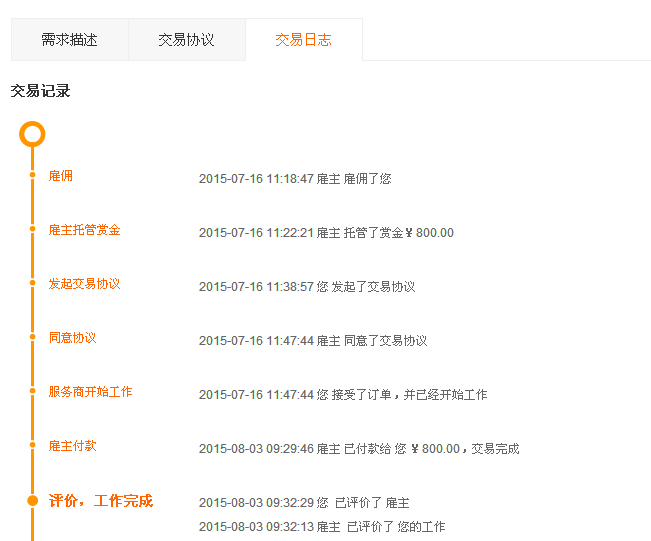Click the 雇主托管赏金 step label
This screenshot has width=651, height=541.
pos(84,230)
